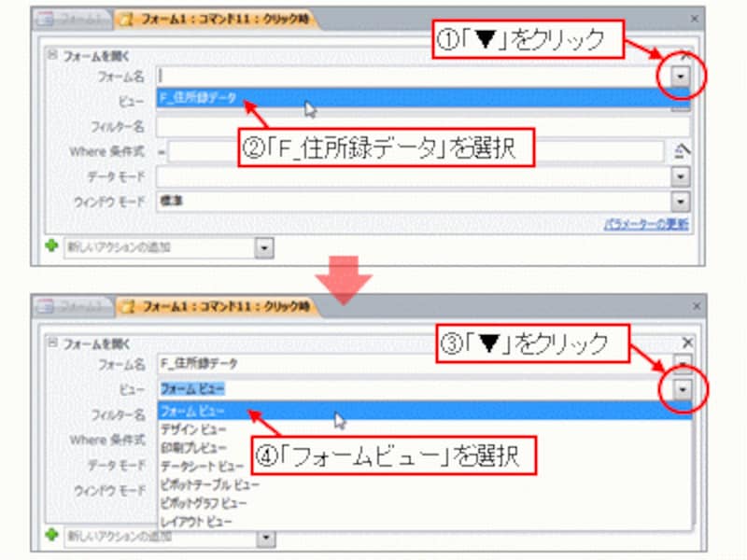
Task: Open the ビュー dropdown arrow showing フォーム ビュー
Action: (683, 390)
